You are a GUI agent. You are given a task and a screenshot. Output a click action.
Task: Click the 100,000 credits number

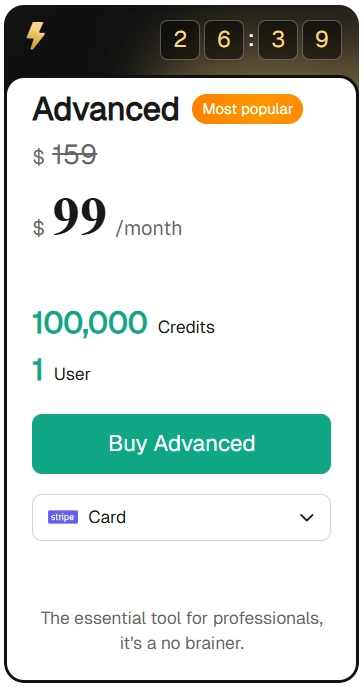(89, 322)
